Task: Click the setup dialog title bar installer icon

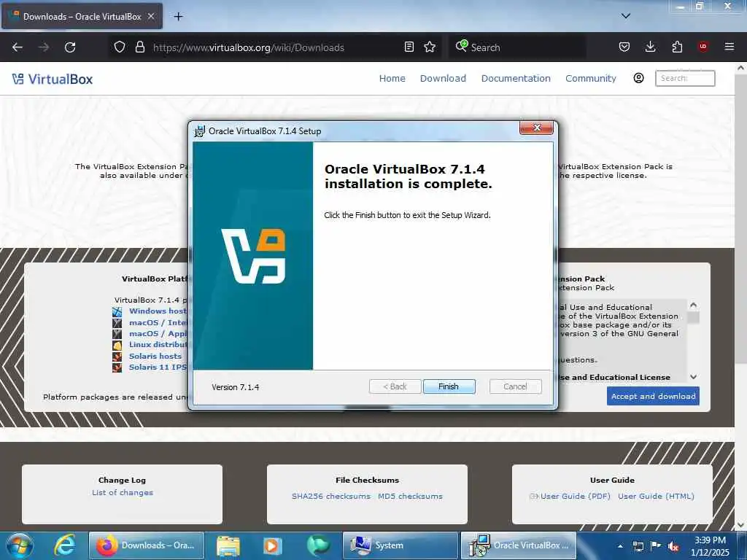Action: [x=200, y=131]
